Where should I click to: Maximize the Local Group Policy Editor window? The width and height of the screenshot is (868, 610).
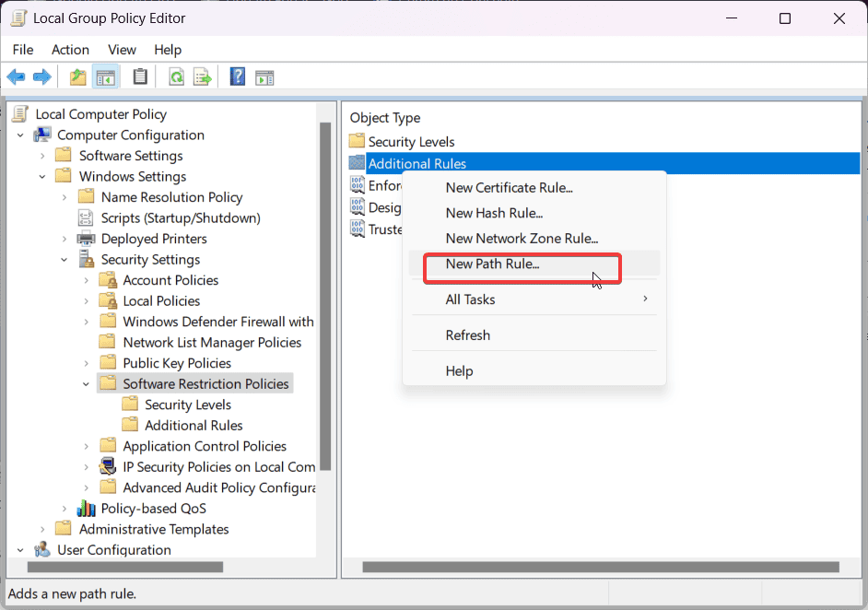click(785, 18)
